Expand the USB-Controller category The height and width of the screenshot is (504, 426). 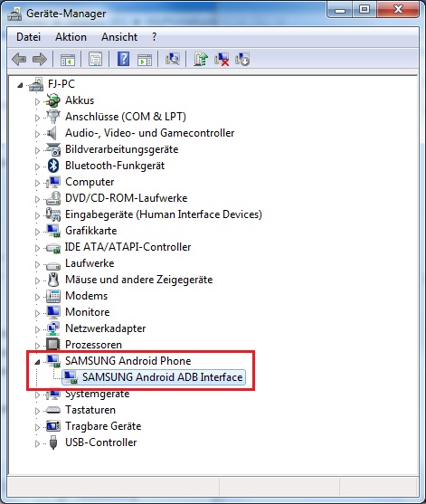[x=37, y=443]
